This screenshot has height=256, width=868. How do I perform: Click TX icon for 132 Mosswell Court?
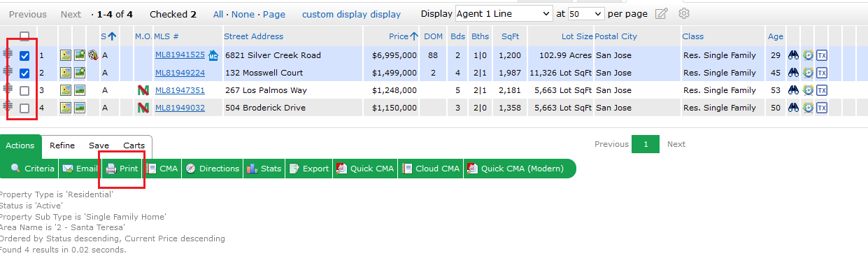point(822,73)
